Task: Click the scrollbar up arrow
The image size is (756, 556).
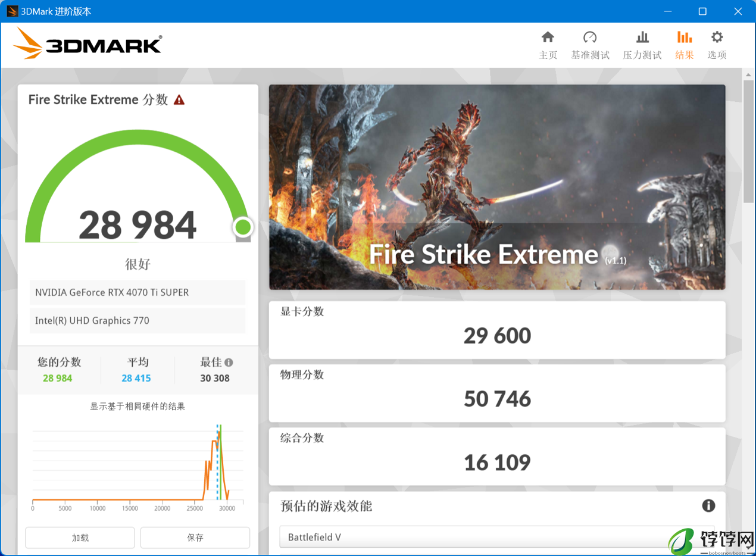Action: pyautogui.click(x=749, y=74)
